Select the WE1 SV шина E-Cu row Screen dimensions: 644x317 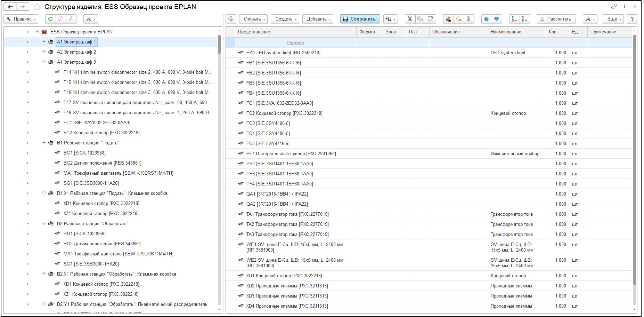(x=429, y=247)
